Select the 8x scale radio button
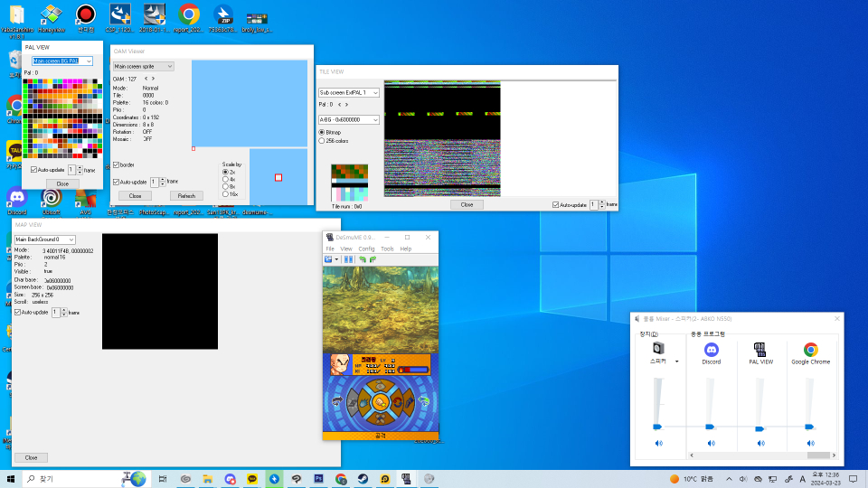The width and height of the screenshot is (868, 488). pyautogui.click(x=225, y=186)
